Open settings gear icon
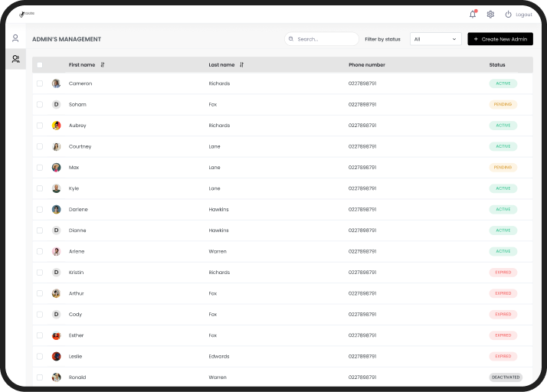The width and height of the screenshot is (547, 392). tap(490, 15)
